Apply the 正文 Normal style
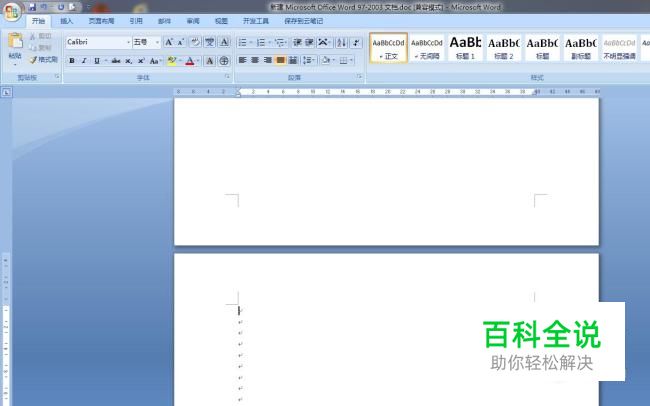The image size is (650, 406). pyautogui.click(x=388, y=48)
